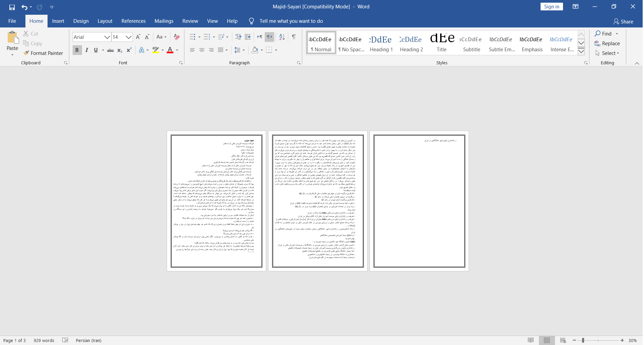Image resolution: width=644 pixels, height=345 pixels.
Task: Toggle Subscript formatting
Action: (x=120, y=50)
